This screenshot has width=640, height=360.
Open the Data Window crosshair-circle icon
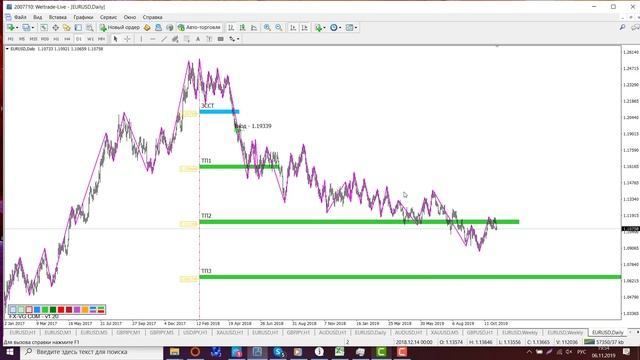click(x=55, y=28)
